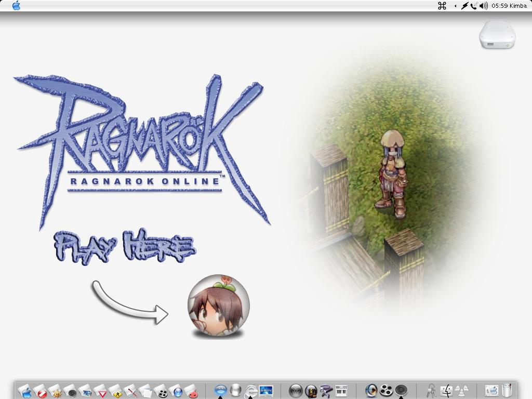Open the white Mac mini drive icon
Viewport: 532px width, 399px height.
(497, 35)
